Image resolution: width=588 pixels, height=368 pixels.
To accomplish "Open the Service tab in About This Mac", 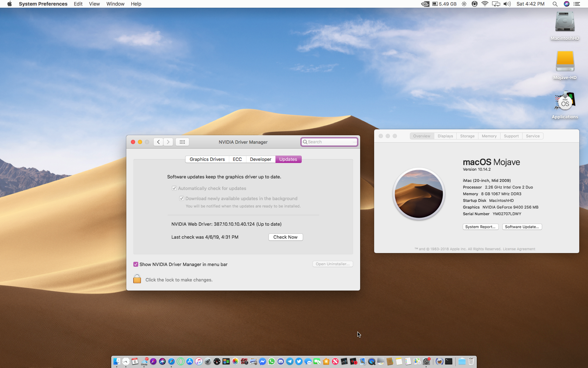I will click(533, 136).
